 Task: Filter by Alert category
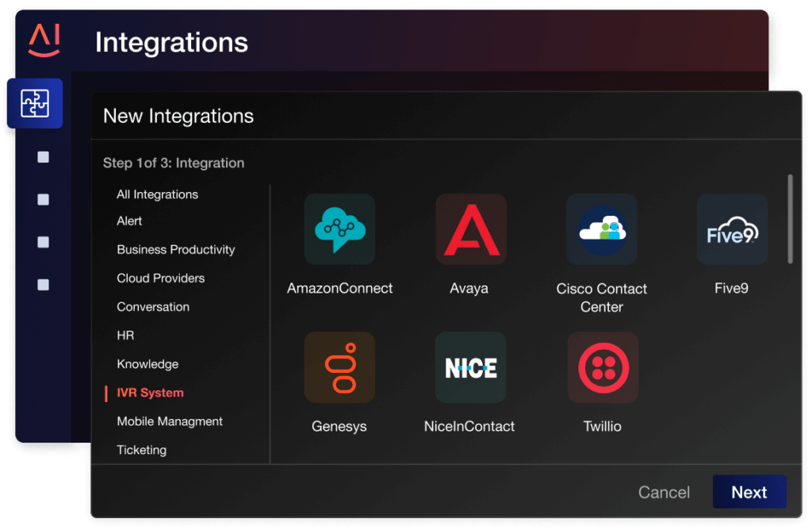pos(129,221)
